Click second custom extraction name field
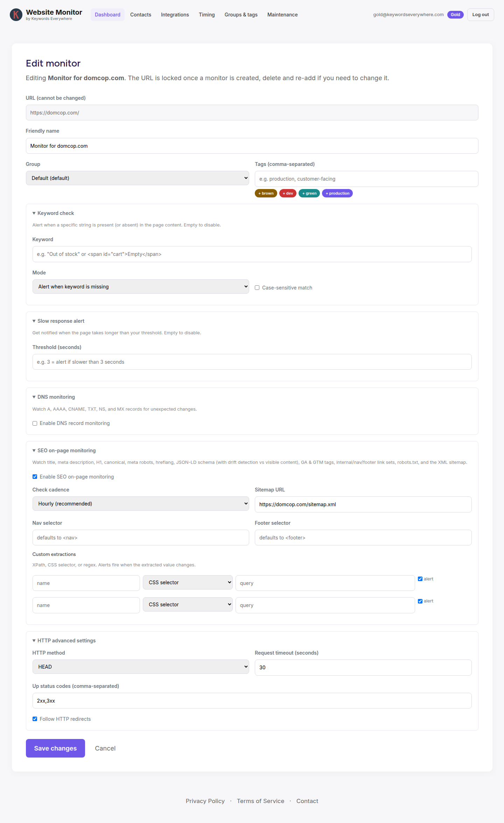The width and height of the screenshot is (504, 823). click(x=86, y=605)
